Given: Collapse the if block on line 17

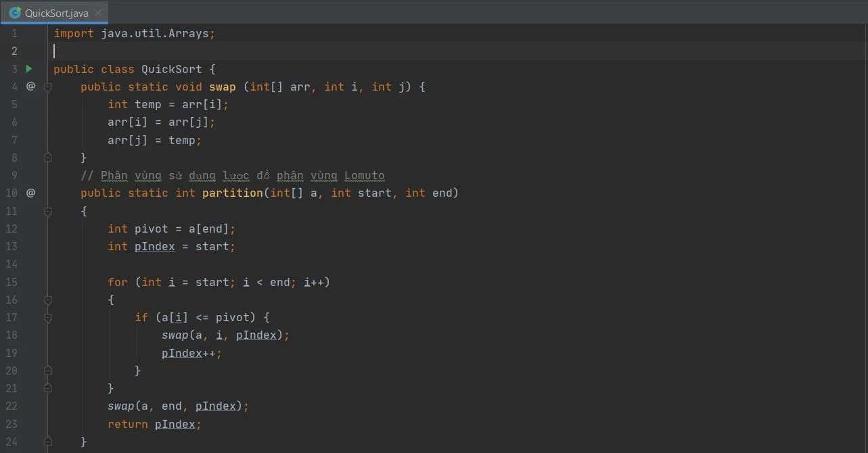Looking at the screenshot, I should click(47, 317).
